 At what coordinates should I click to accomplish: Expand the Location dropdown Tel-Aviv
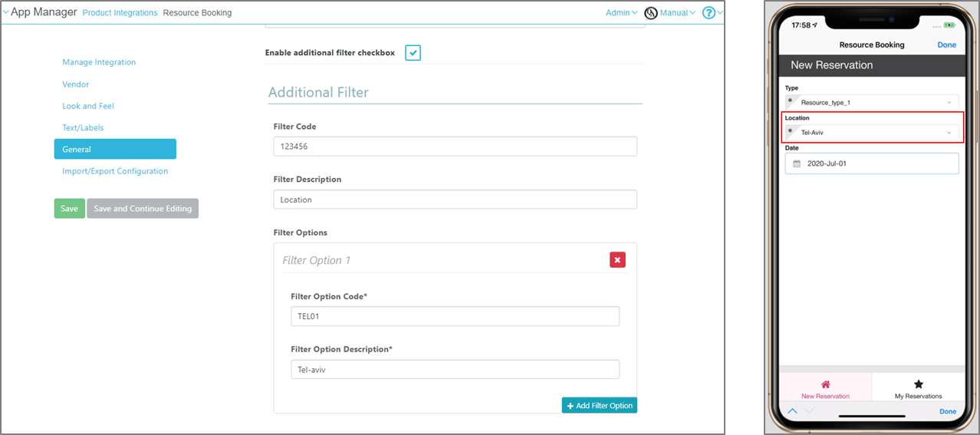click(872, 133)
